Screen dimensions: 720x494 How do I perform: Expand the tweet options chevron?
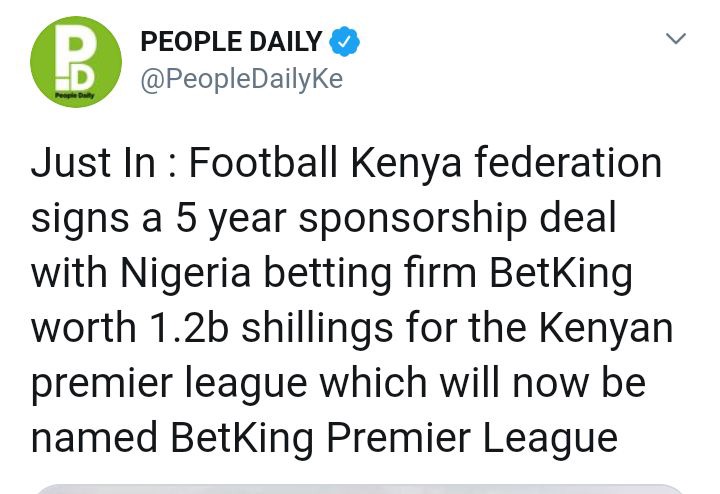(x=676, y=40)
